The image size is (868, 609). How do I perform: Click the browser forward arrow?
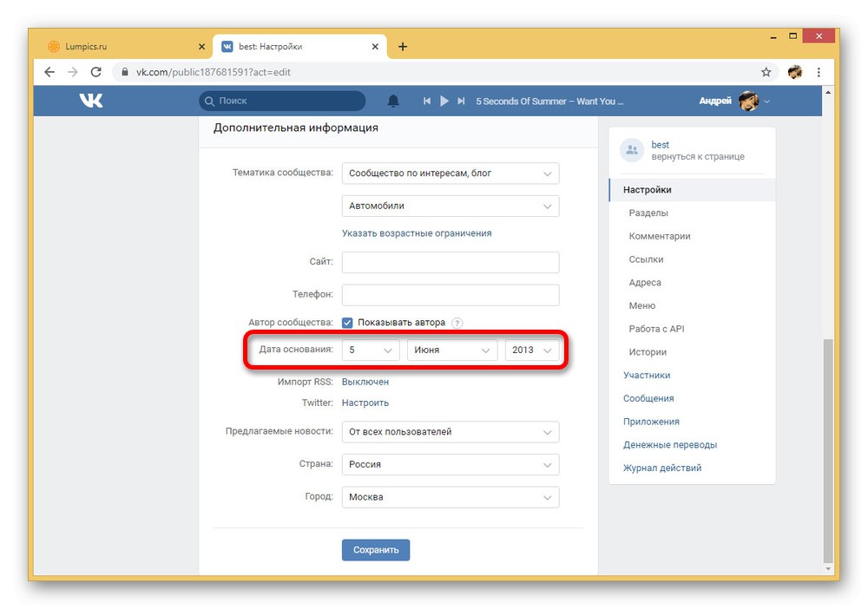pos(73,72)
